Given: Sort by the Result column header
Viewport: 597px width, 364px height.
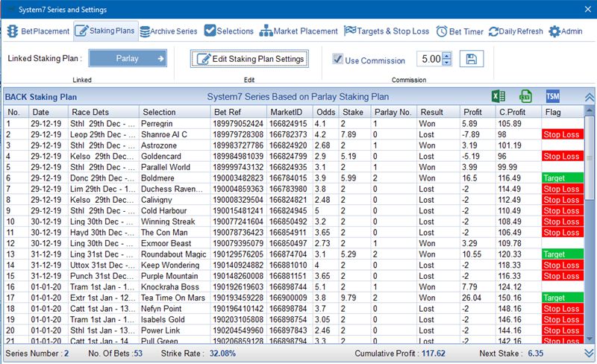Looking at the screenshot, I should 438,112.
